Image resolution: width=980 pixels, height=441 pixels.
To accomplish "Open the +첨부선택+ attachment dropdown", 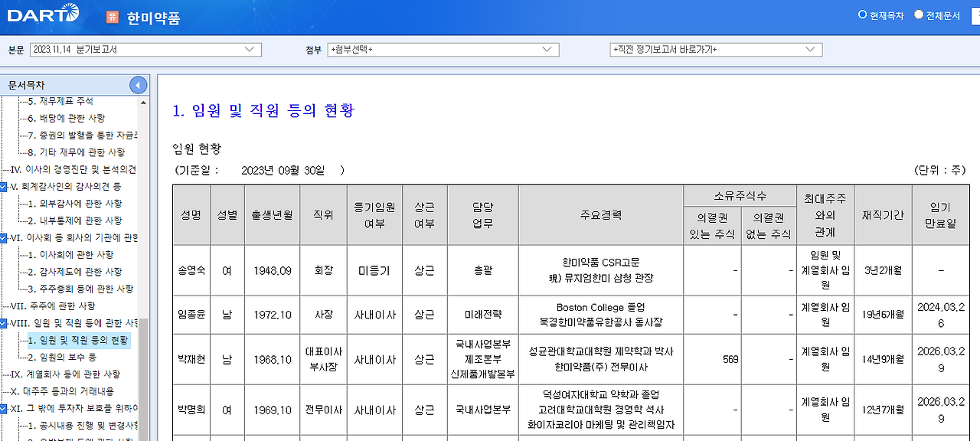I will [443, 49].
